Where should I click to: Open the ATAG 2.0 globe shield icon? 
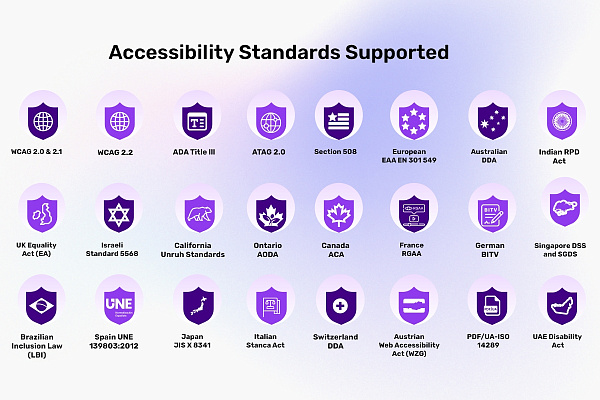[x=271, y=121]
